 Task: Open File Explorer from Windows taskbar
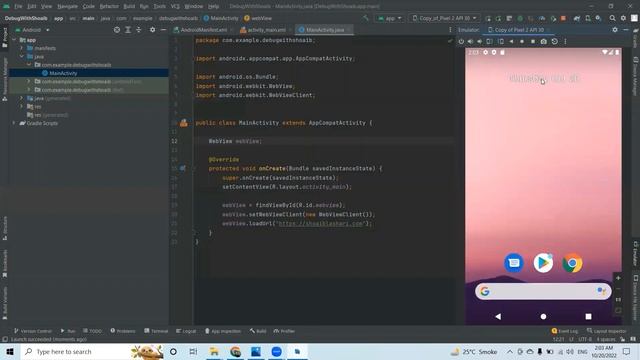pos(214,351)
